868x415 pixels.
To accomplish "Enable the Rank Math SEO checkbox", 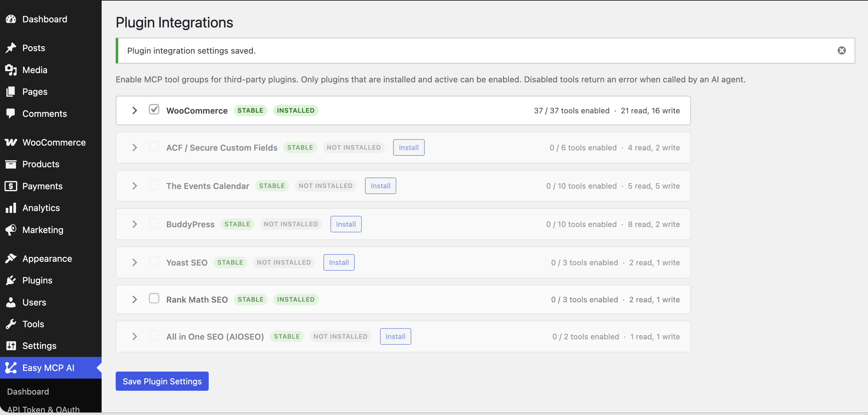I will [x=154, y=298].
